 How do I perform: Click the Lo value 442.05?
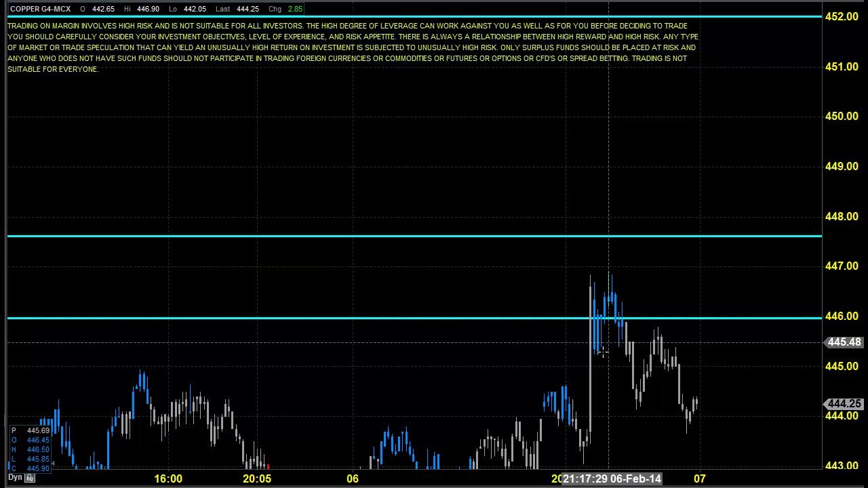(x=195, y=9)
